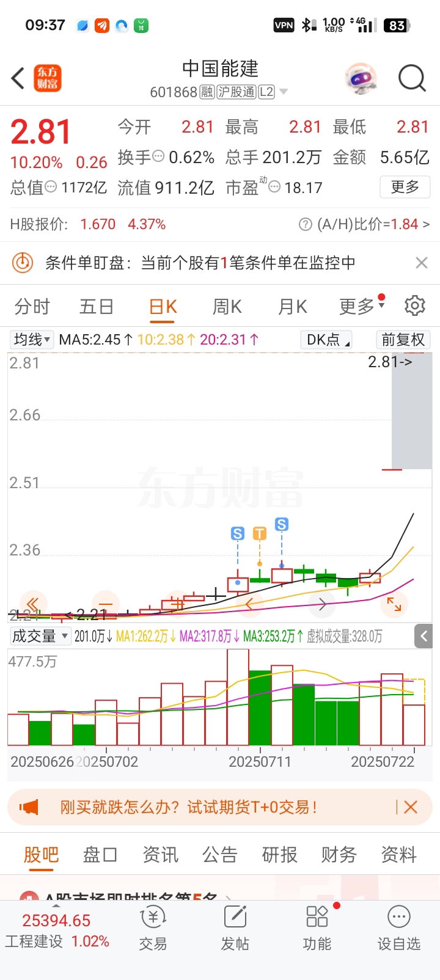Image resolution: width=440 pixels, height=980 pixels.
Task: Open the 工程建设 sector index 25394.65
Action: tap(57, 931)
